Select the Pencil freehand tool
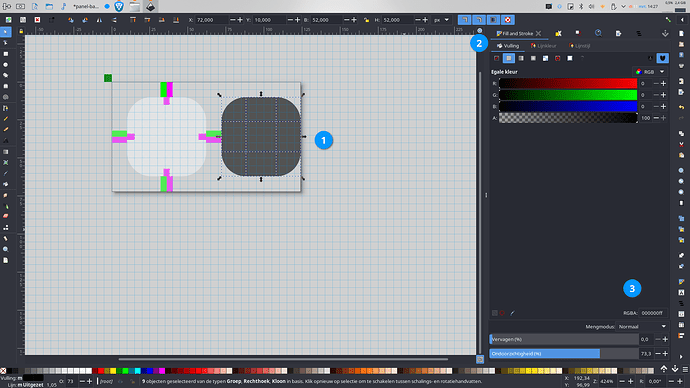The height and width of the screenshot is (388, 690). pyautogui.click(x=5, y=119)
